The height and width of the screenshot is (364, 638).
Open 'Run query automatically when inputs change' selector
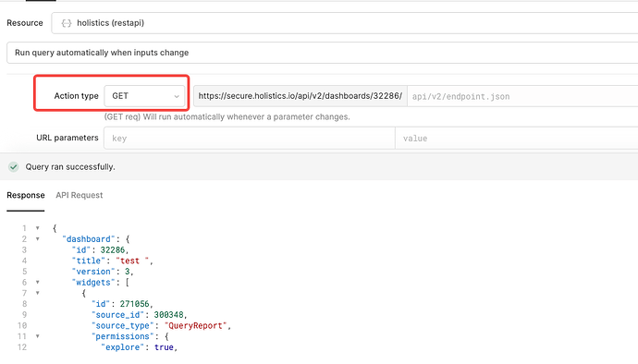pos(323,53)
